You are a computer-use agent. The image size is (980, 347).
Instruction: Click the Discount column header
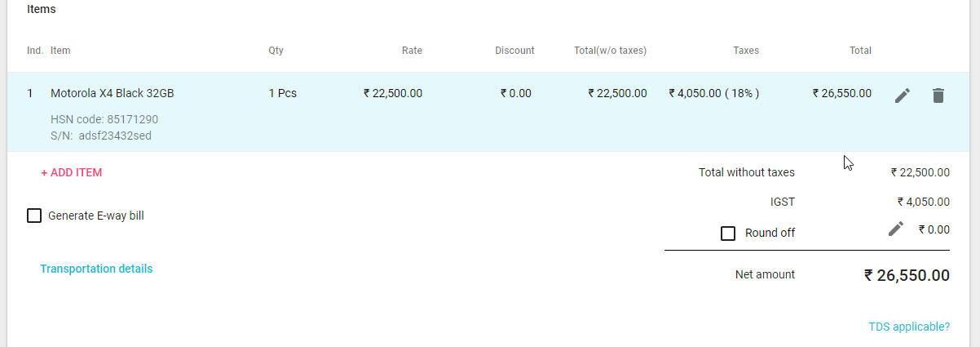point(514,51)
